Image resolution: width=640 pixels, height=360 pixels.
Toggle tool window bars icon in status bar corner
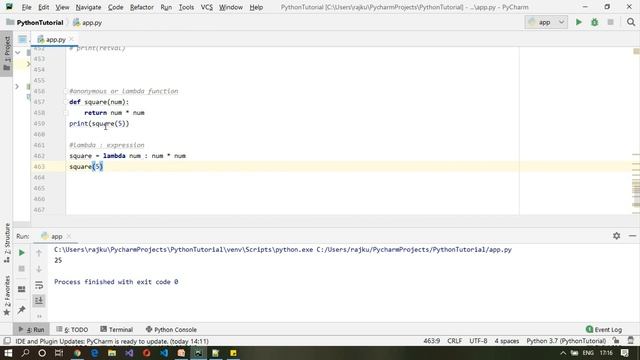tap(7, 341)
